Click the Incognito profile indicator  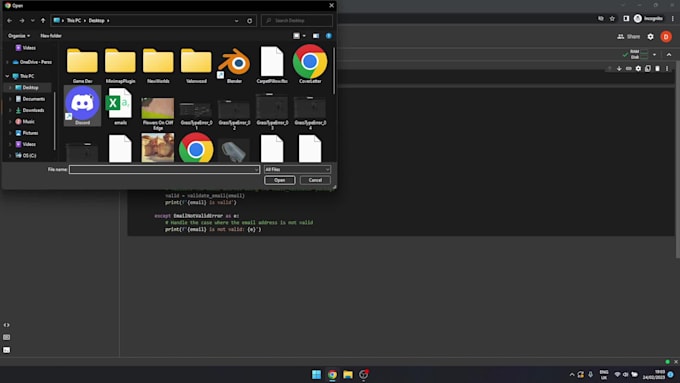pos(648,19)
